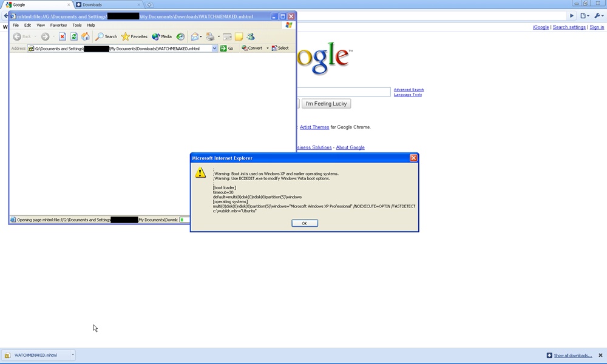Open the Favorites star toolbar button

[x=134, y=37]
